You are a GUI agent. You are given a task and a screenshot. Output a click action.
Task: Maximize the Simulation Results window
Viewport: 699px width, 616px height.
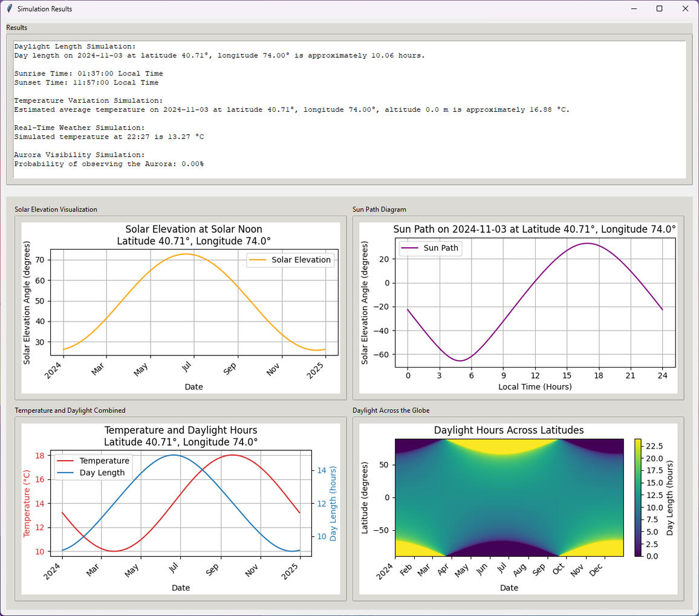pyautogui.click(x=659, y=8)
